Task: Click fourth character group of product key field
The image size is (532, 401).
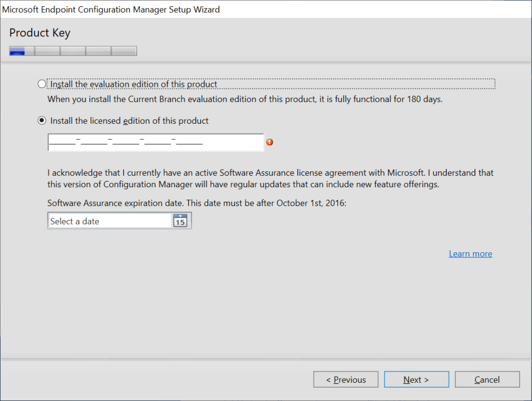Action: pyautogui.click(x=158, y=142)
